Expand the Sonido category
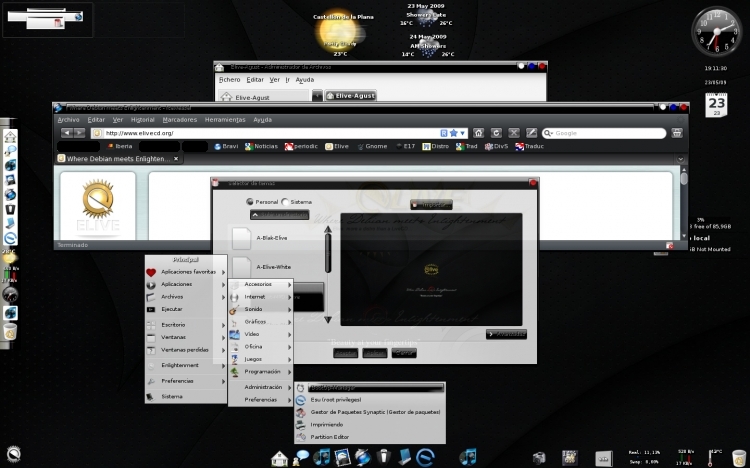Screen dimensions: 750x468 260,309
